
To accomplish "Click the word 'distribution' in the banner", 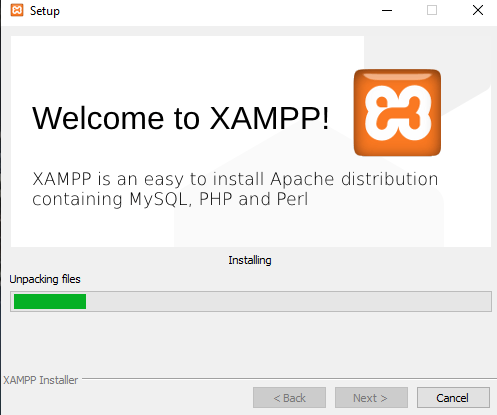I will pyautogui.click(x=390, y=179).
